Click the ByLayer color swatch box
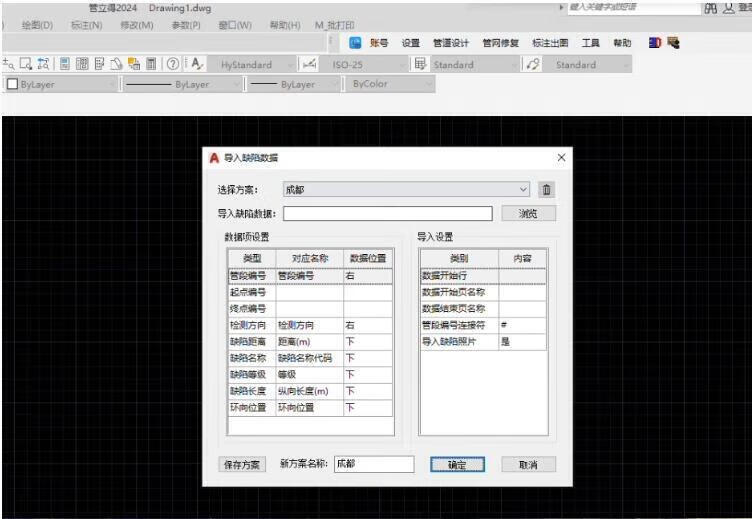 click(12, 85)
